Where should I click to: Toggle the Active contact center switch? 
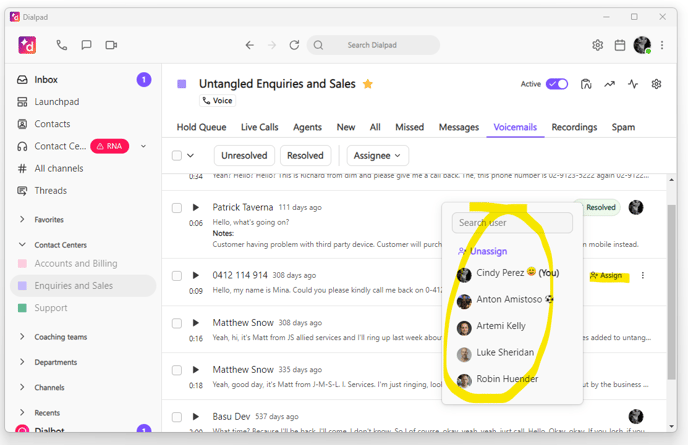[x=557, y=84]
